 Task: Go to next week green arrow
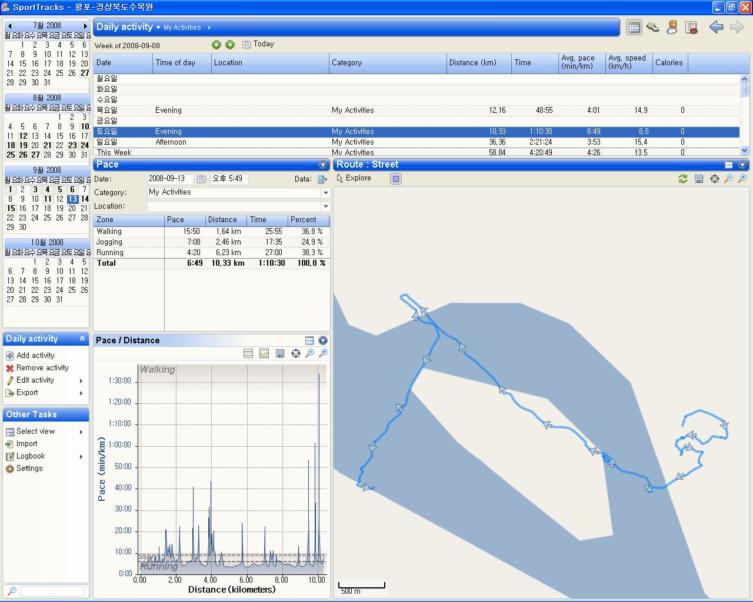pos(230,45)
